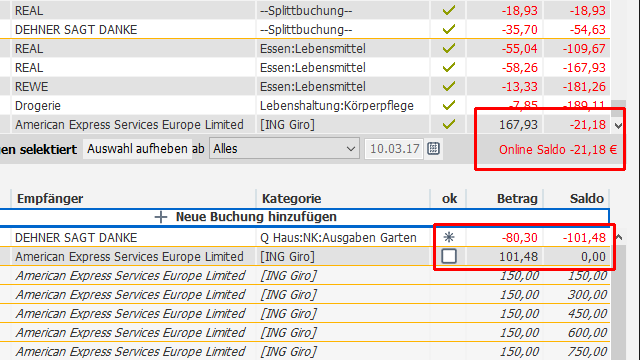Viewport: 640px width, 360px height.
Task: Click the down arrow of upper list scrollbar
Action: (618, 126)
